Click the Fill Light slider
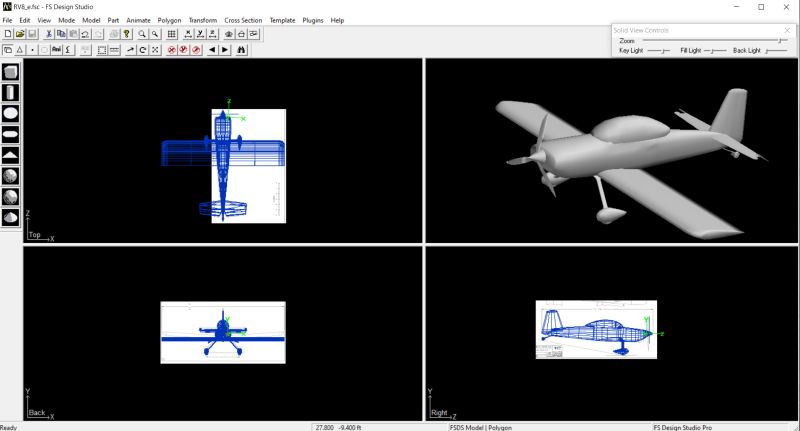 (715, 50)
